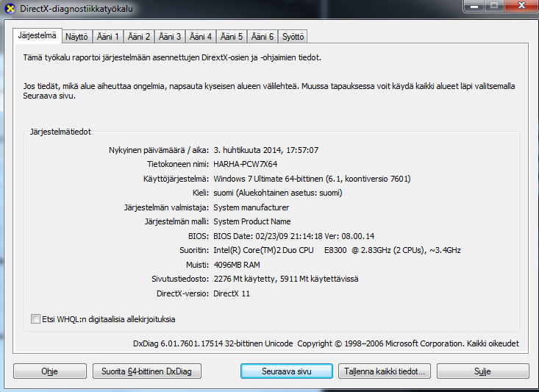539x392 pixels.
Task: Open the Ääni 2 tab
Action: point(139,37)
